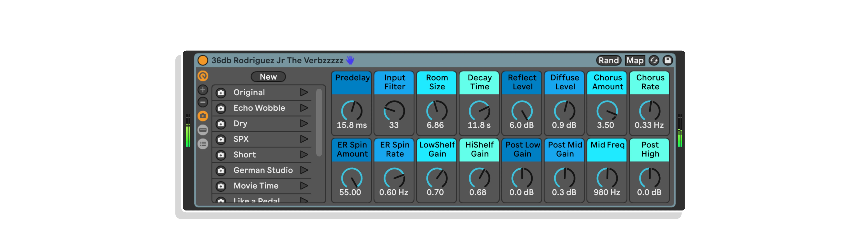
Task: Select the Echo Wobble variation name
Action: 259,108
